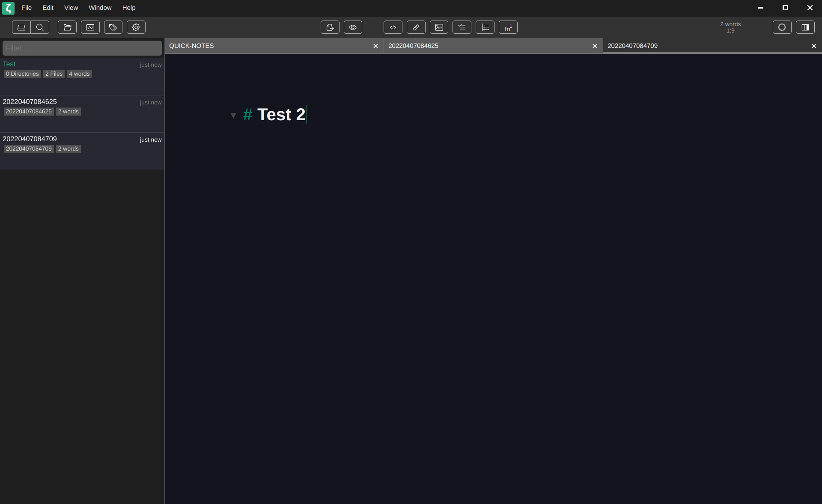822x504 pixels.
Task: Open table of contents list icon
Action: point(462,27)
